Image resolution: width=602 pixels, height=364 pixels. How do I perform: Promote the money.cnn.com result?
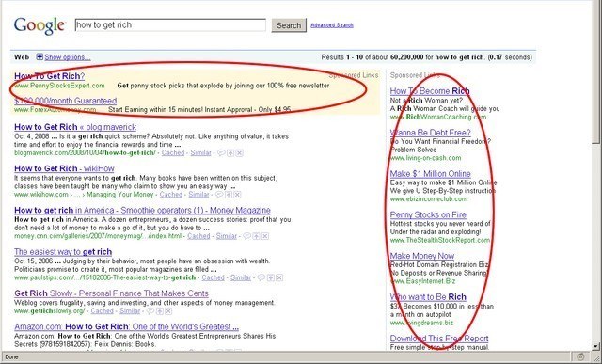click(256, 236)
